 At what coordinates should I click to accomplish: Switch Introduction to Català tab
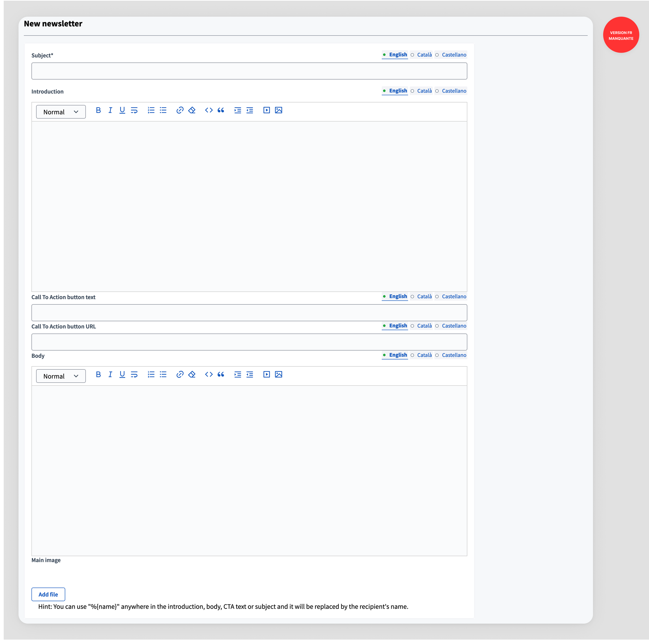pos(421,91)
